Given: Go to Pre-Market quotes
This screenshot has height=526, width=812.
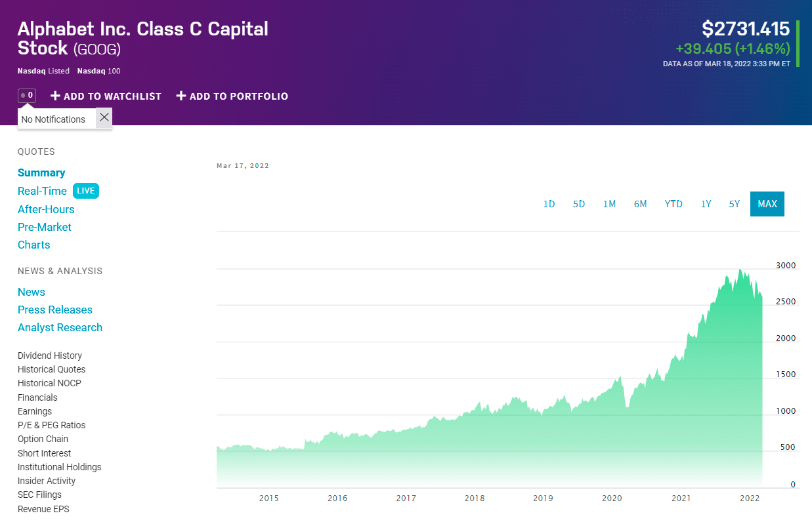Looking at the screenshot, I should click(45, 227).
